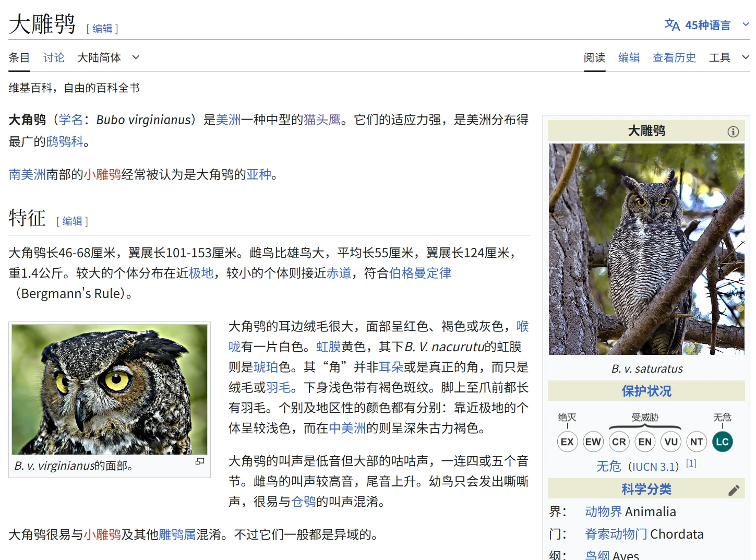Click the CR critically endangered circle
The image size is (756, 560).
[x=619, y=442]
